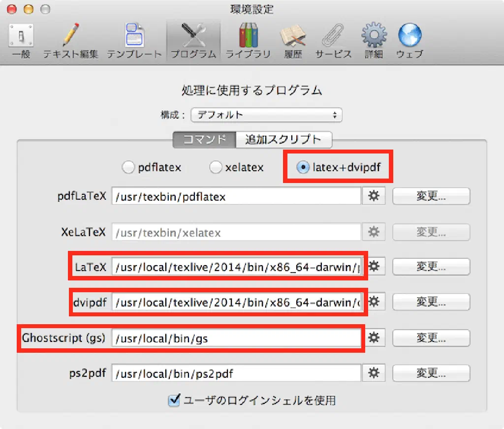The height and width of the screenshot is (429, 504).
Task: Click 変更... button for the LaTeX path
Action: click(x=431, y=267)
